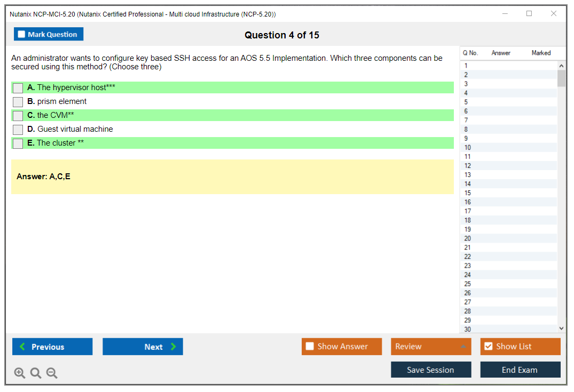
Task: Click the reset zoom magnifier icon
Action: (x=36, y=373)
